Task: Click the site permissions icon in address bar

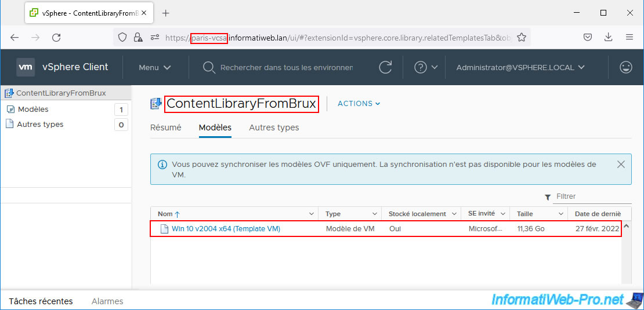Action: (155, 38)
